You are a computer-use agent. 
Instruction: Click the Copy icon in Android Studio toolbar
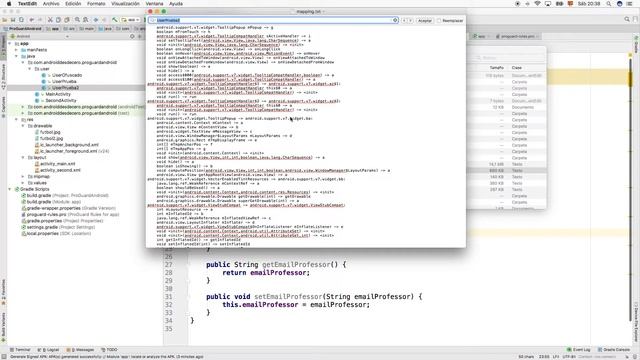[x=58, y=20]
